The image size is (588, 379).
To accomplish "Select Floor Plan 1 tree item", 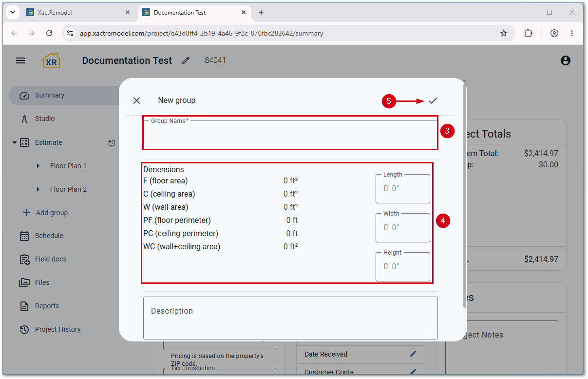I will point(68,166).
